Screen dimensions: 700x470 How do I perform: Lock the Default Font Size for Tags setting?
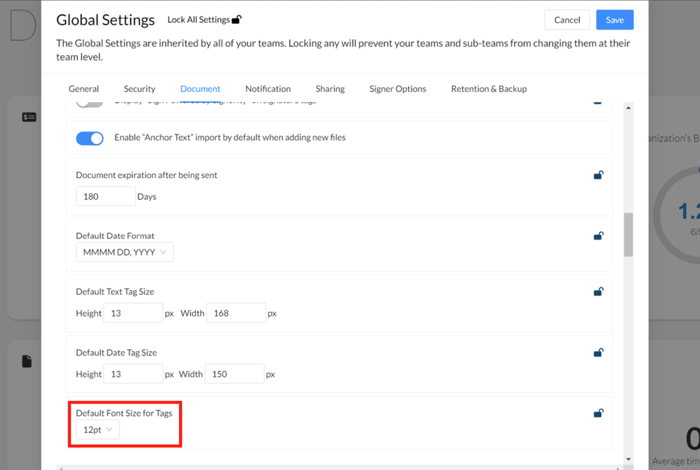click(x=598, y=412)
